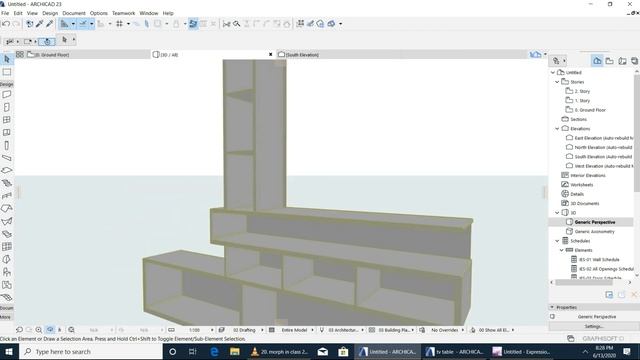Select the Arrow tool in toolbox
The width and height of the screenshot is (640, 360).
pyautogui.click(x=7, y=60)
